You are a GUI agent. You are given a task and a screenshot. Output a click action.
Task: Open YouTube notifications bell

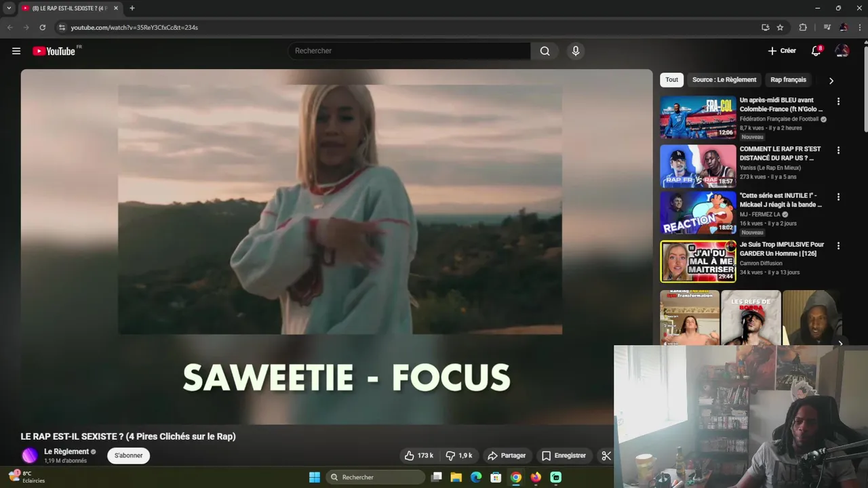[816, 51]
